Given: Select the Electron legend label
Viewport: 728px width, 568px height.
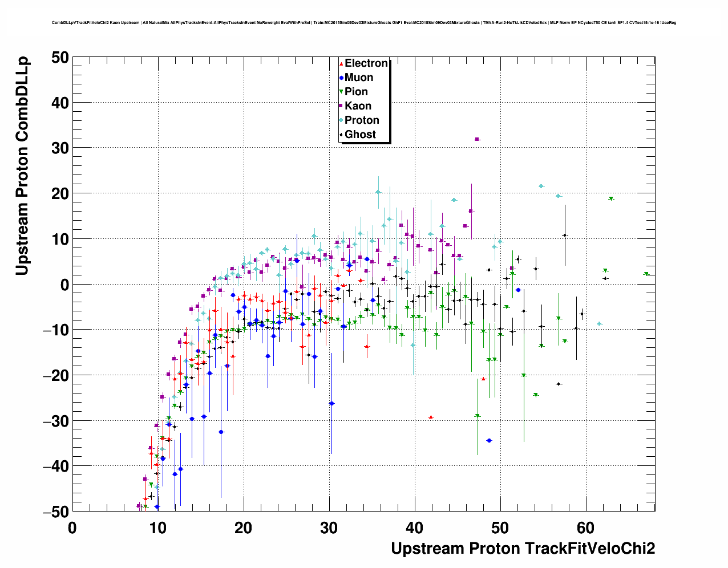Looking at the screenshot, I should [366, 63].
